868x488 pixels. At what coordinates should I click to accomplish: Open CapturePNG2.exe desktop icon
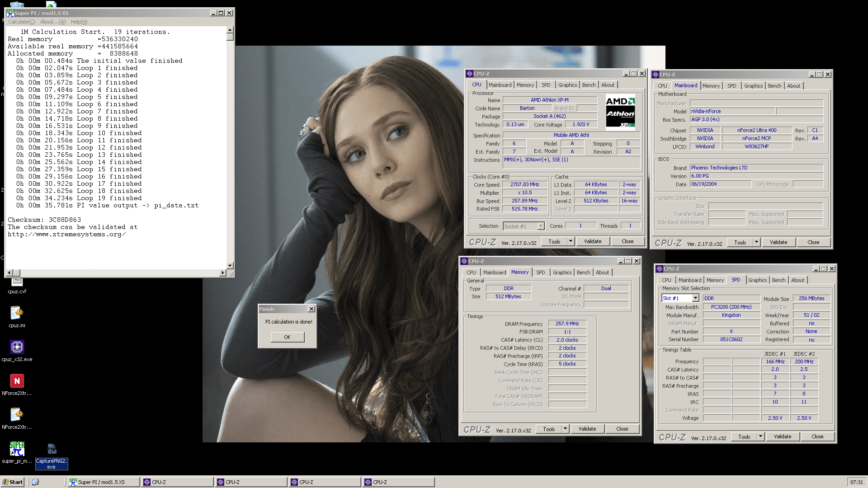coord(52,449)
